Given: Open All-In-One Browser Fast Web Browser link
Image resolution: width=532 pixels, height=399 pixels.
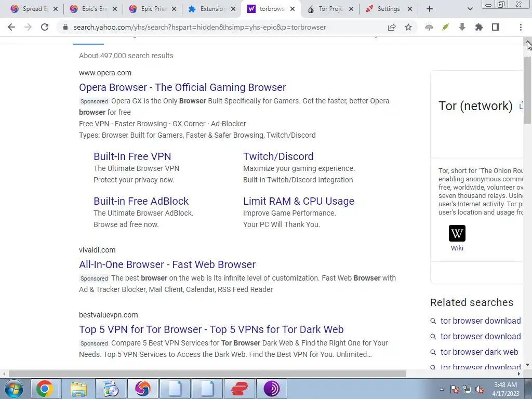Looking at the screenshot, I should pyautogui.click(x=167, y=264).
